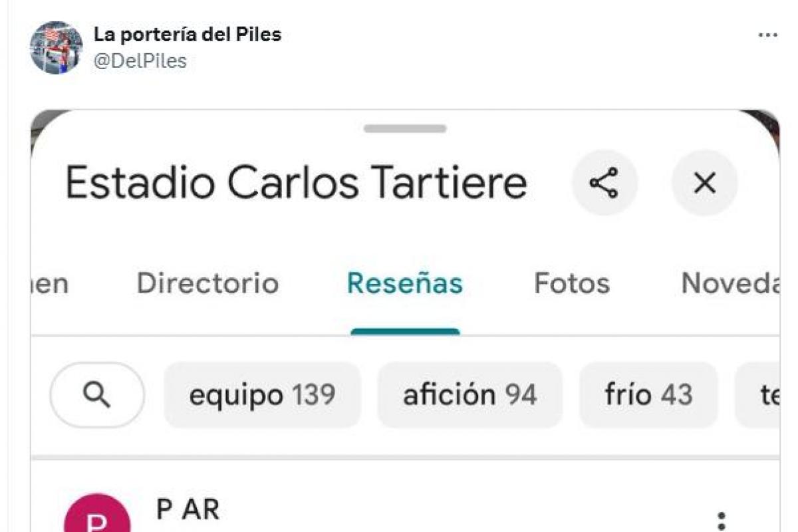Search reviews using the magnifier icon
This screenshot has height=532, width=798.
click(97, 395)
